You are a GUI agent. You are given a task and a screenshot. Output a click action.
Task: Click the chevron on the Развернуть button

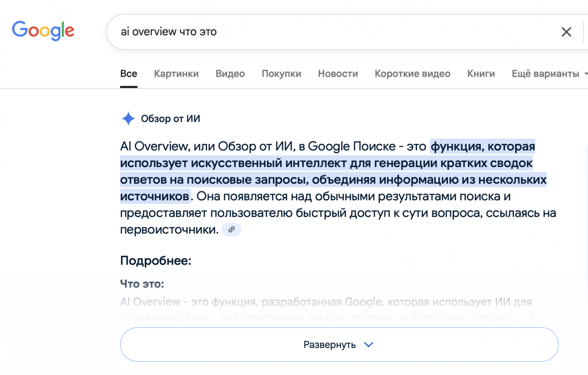pyautogui.click(x=369, y=344)
